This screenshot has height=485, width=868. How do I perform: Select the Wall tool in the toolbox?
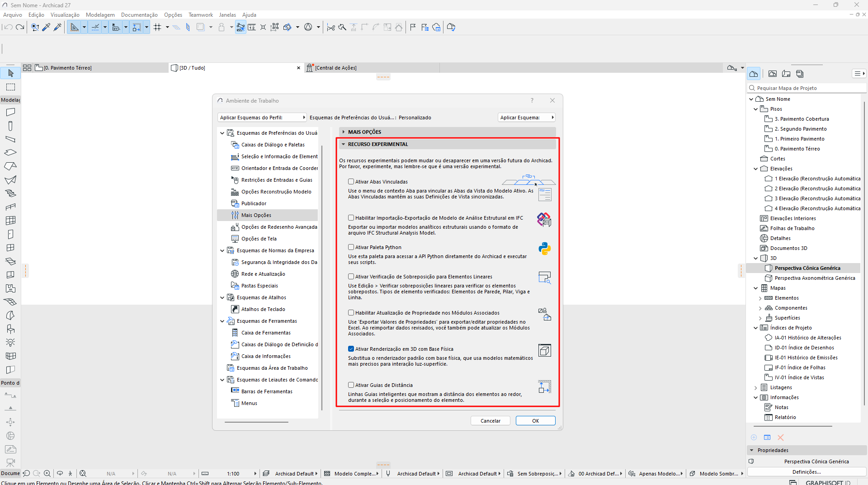[x=10, y=112]
